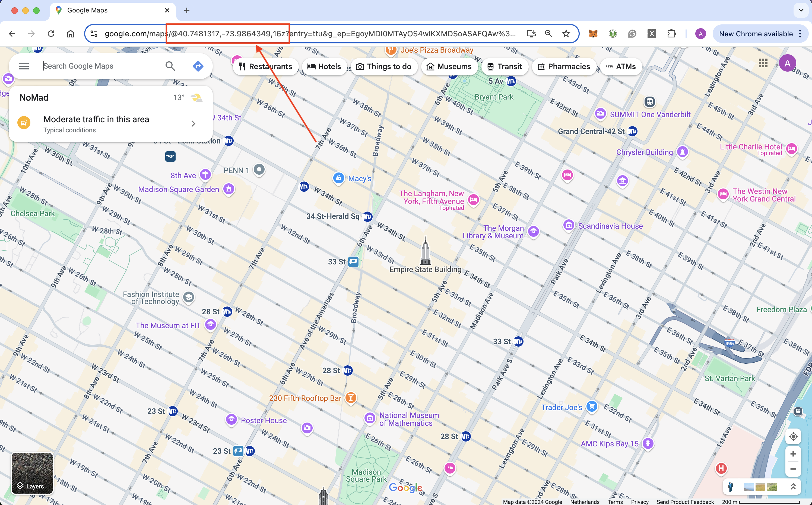This screenshot has width=812, height=505.
Task: Open the Chrome profile avatar
Action: click(x=700, y=34)
